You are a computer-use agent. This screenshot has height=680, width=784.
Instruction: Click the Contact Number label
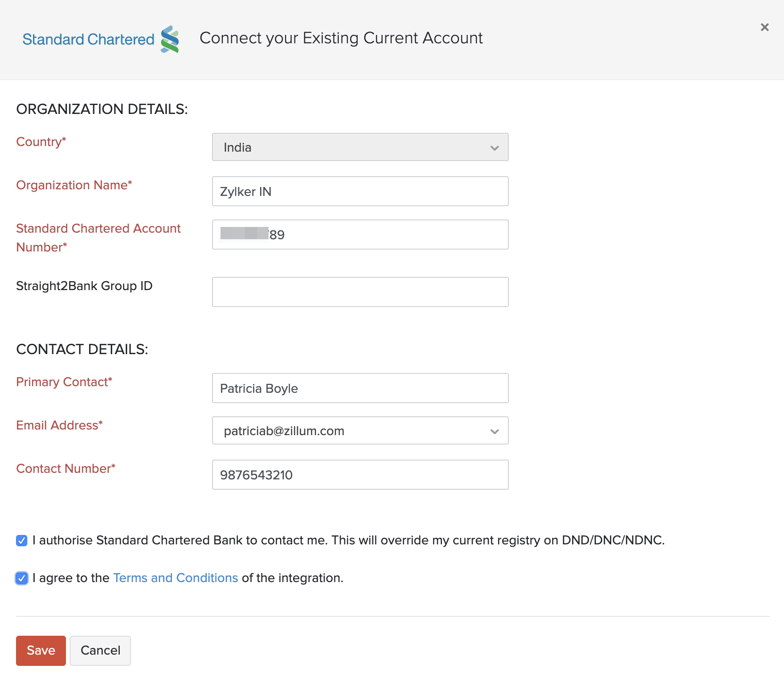tap(65, 469)
